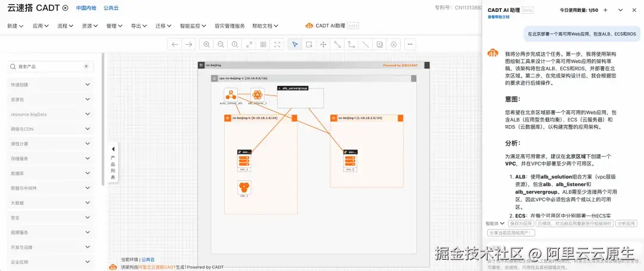Viewport: 644px width, 271px height.
Task: Open the 应用 menu
Action: (x=41, y=26)
